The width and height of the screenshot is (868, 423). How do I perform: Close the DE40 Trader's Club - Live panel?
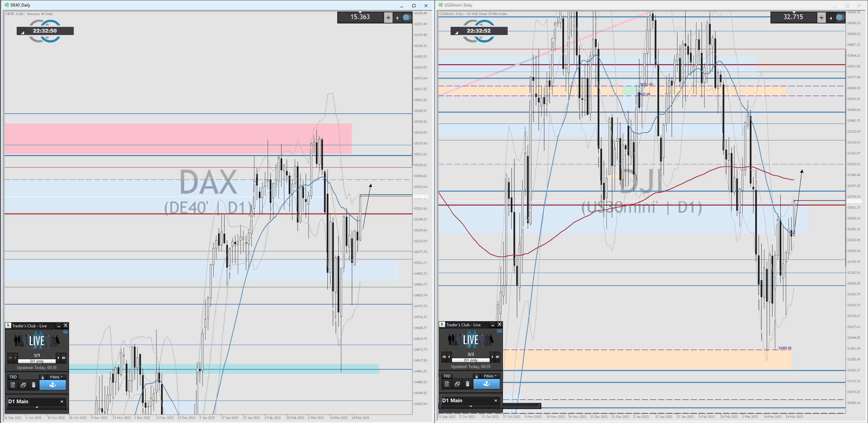66,325
